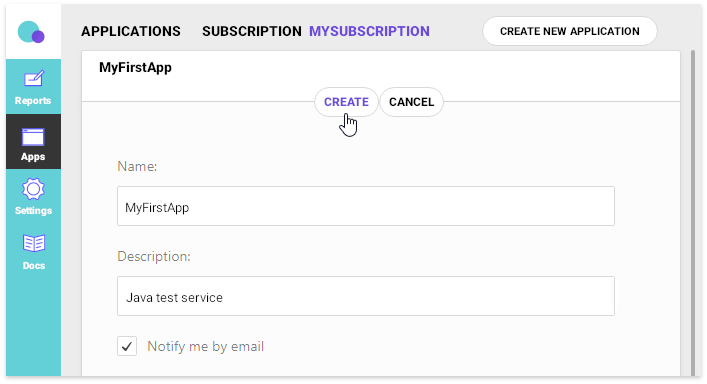Open the Settings gear icon
The image size is (707, 384).
click(x=33, y=189)
